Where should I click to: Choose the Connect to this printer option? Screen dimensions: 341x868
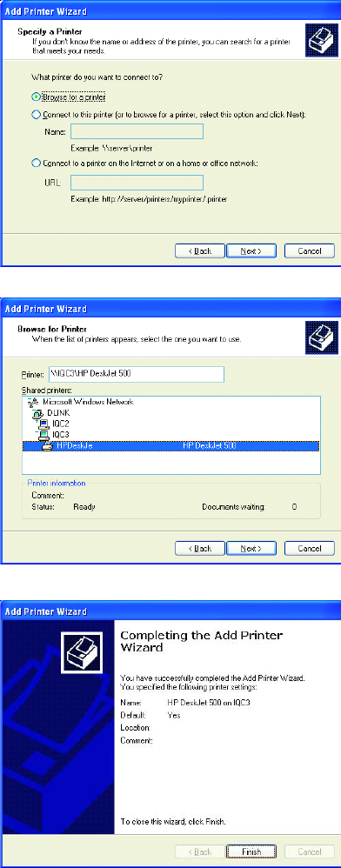(37, 115)
